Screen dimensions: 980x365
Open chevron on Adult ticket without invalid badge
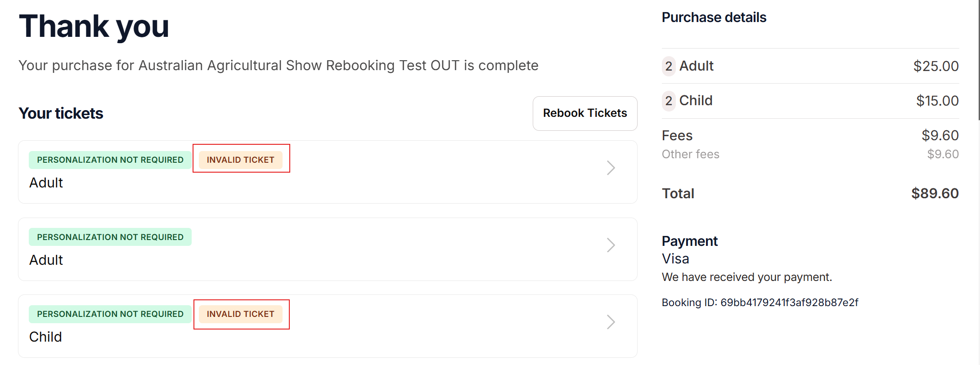(x=611, y=245)
